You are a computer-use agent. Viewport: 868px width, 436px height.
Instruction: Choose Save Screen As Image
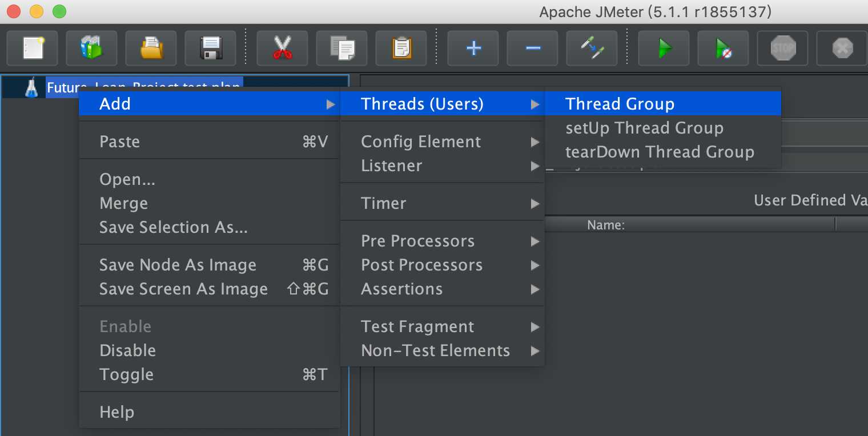[209, 289]
